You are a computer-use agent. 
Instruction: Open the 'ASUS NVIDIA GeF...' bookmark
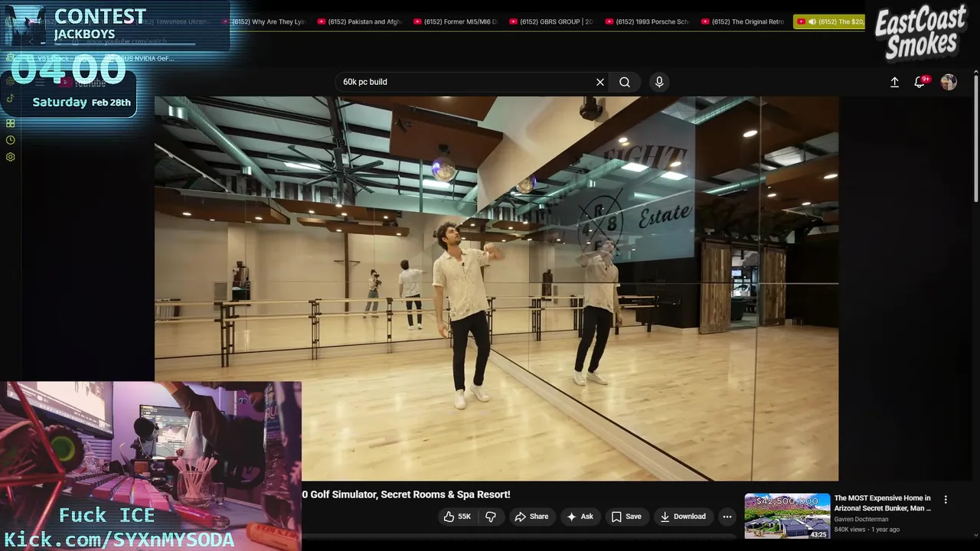pyautogui.click(x=139, y=58)
